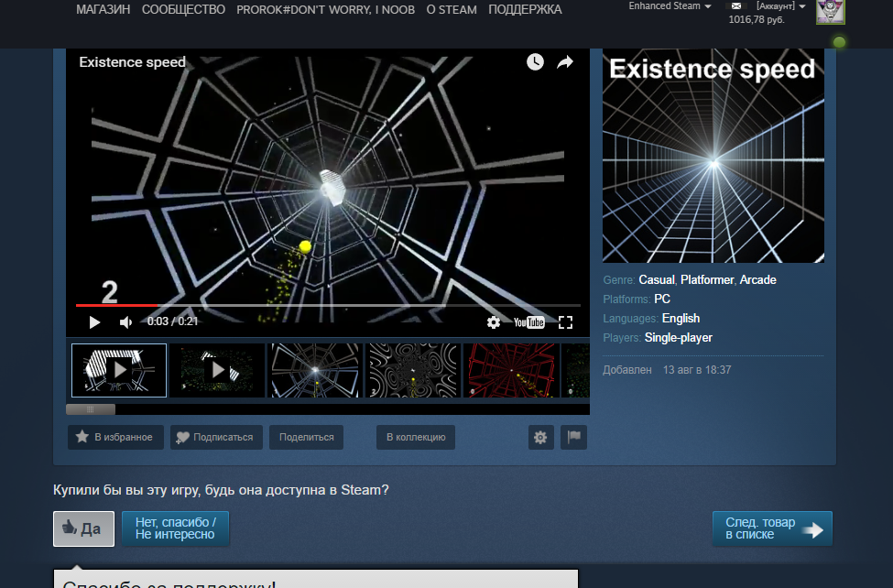Click the thumbnail strip scrollbar handle
This screenshot has width=893, height=588.
coord(91,409)
